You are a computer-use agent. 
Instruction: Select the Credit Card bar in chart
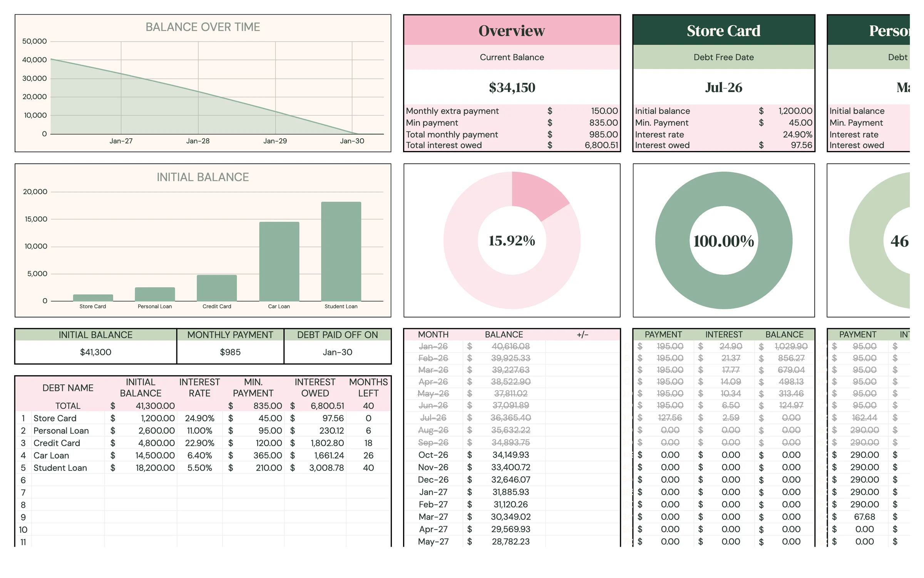(217, 288)
